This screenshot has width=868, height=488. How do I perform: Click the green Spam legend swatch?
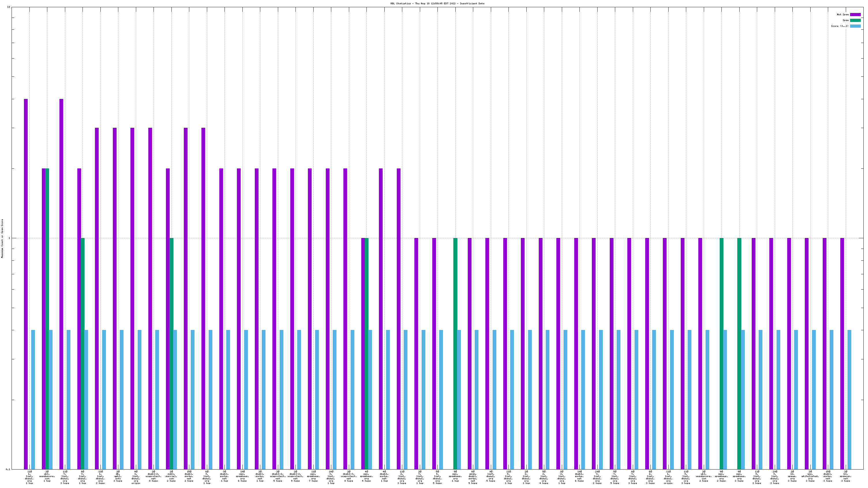pos(855,20)
